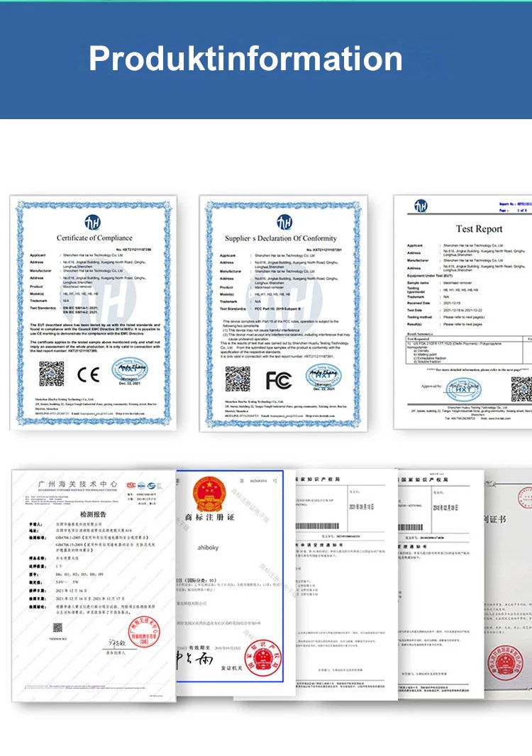Select the HX logo atop Supplier's Declaration

pos(284,222)
